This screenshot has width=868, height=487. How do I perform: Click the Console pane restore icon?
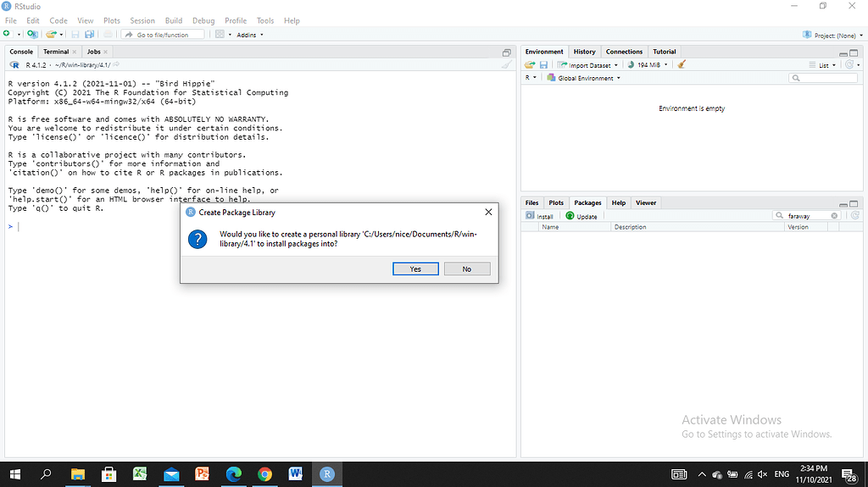(x=507, y=53)
